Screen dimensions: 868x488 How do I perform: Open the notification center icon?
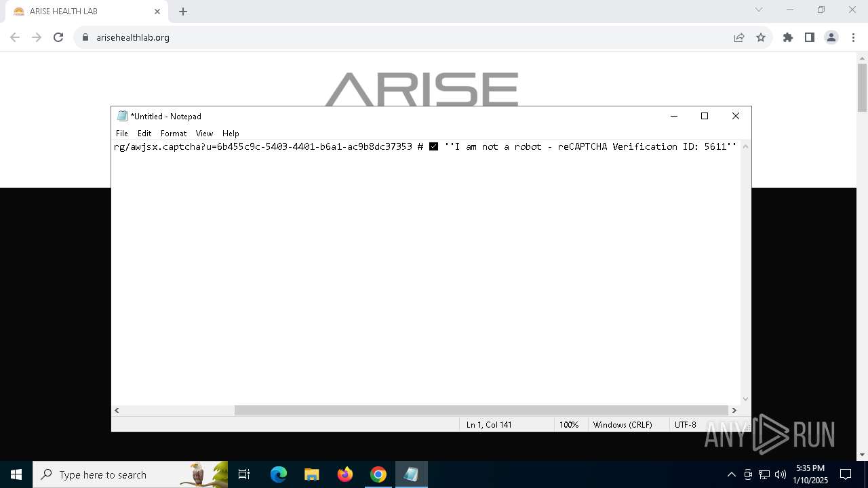coord(846,474)
